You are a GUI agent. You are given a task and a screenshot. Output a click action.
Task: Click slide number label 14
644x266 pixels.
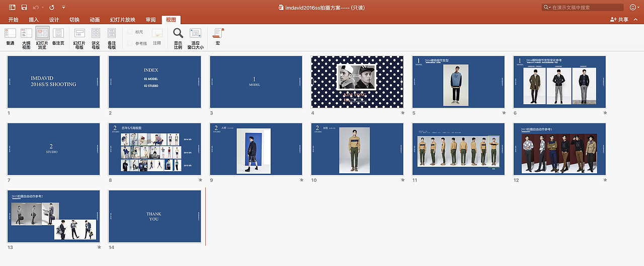[x=112, y=247]
